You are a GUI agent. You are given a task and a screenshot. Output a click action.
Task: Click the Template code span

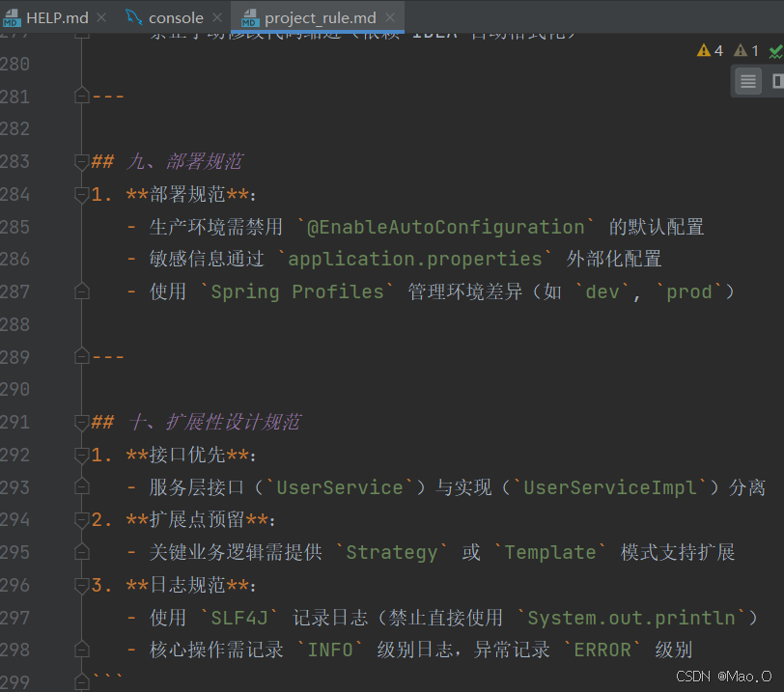click(x=550, y=553)
